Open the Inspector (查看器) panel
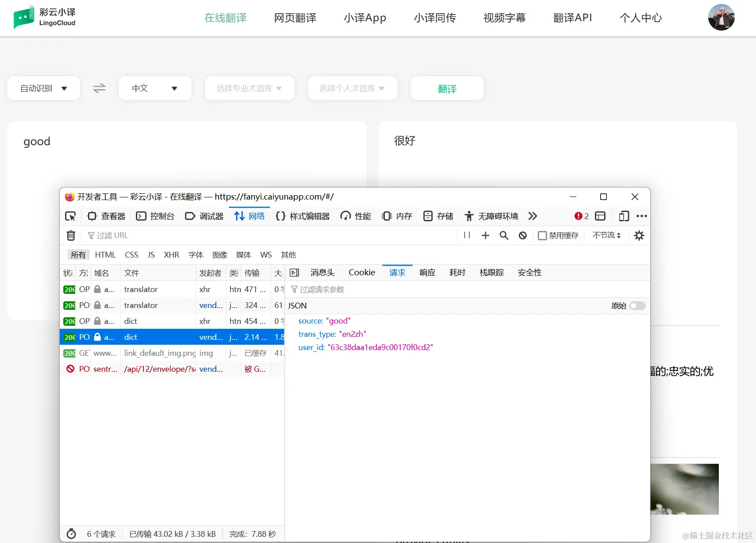 [107, 216]
